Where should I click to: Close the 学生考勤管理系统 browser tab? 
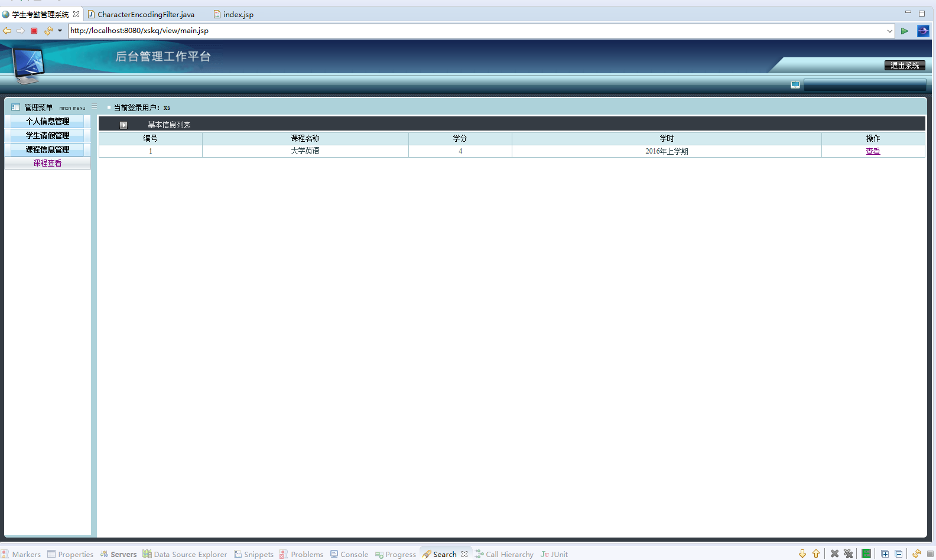(x=76, y=14)
